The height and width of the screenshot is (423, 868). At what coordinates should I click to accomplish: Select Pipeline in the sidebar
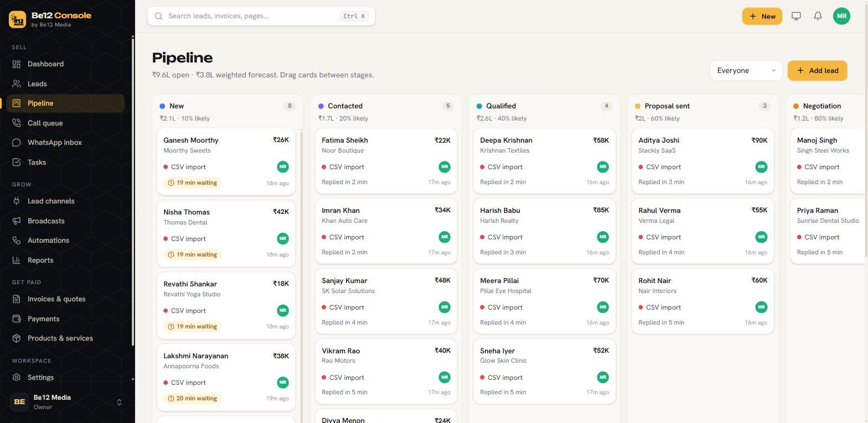(65, 103)
